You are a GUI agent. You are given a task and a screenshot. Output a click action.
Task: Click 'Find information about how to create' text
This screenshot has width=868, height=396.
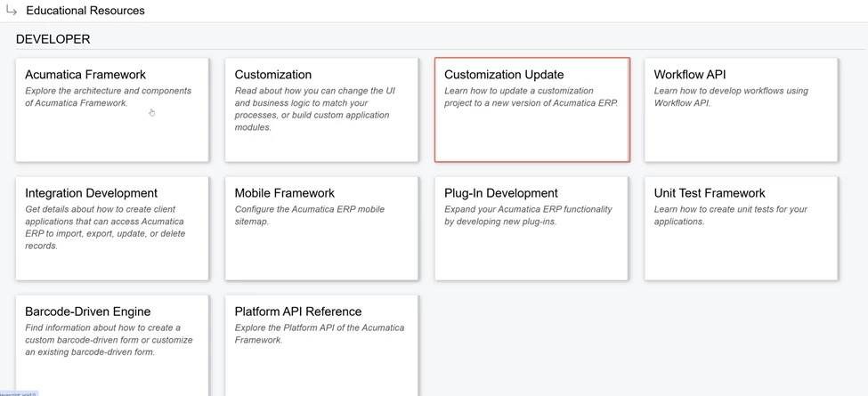click(x=109, y=340)
